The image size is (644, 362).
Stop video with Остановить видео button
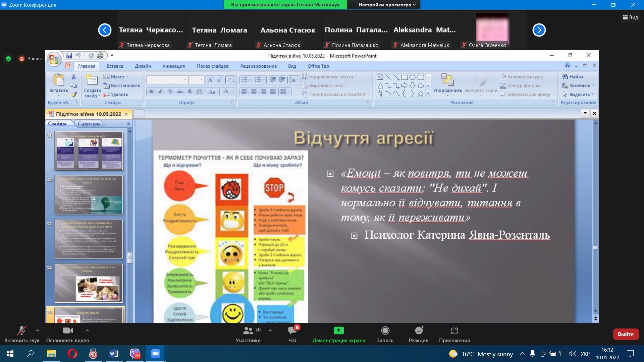[67, 331]
